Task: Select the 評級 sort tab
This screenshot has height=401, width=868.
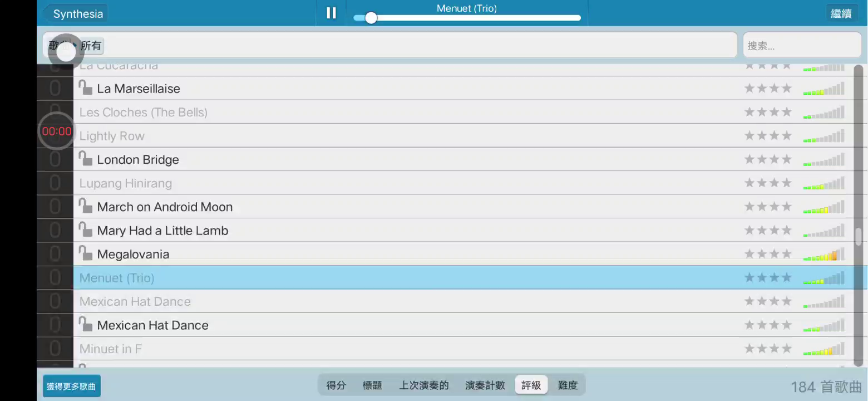Action: (531, 385)
